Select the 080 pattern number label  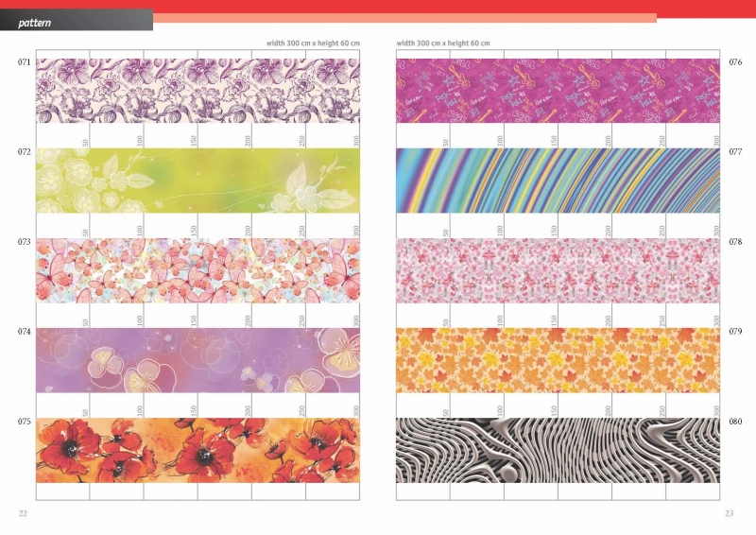(x=735, y=422)
